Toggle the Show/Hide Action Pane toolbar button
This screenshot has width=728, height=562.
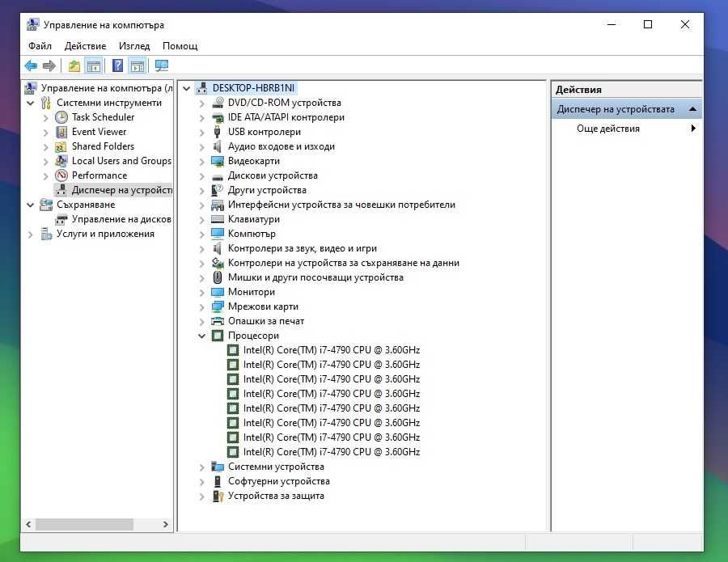click(x=138, y=66)
